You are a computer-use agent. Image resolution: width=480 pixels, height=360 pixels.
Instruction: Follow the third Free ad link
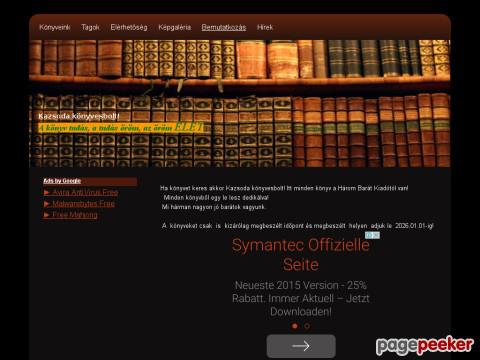[75, 215]
